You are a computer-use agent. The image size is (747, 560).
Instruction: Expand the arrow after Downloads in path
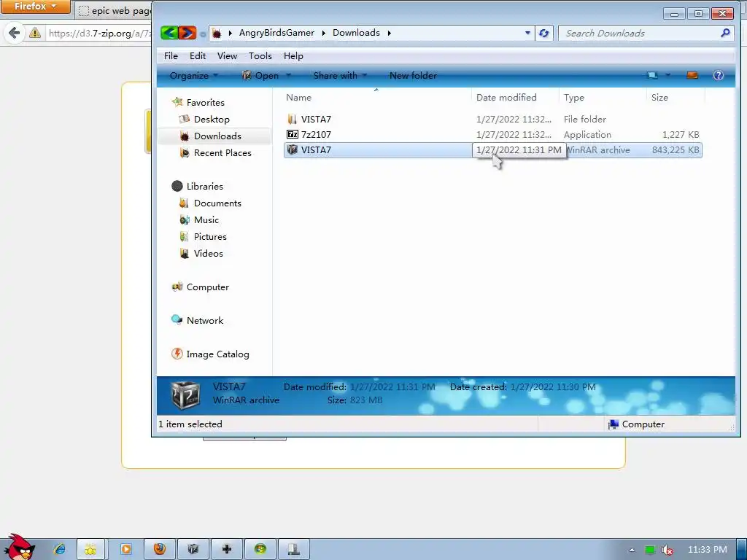[390, 33]
